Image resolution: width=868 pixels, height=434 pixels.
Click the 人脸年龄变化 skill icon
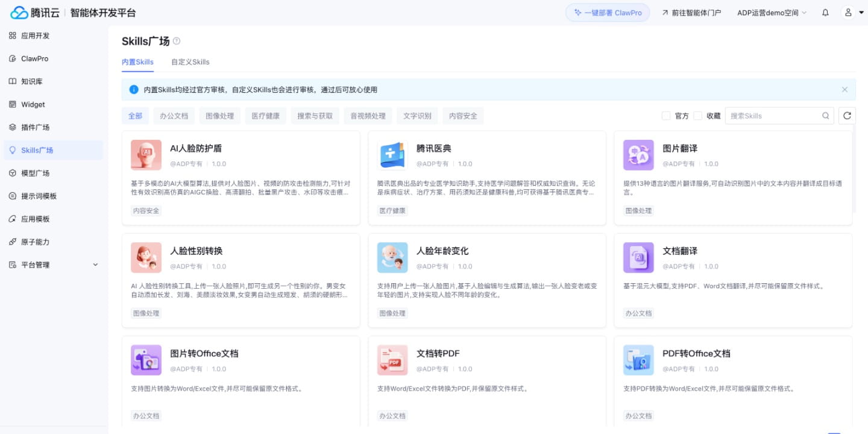pos(392,258)
